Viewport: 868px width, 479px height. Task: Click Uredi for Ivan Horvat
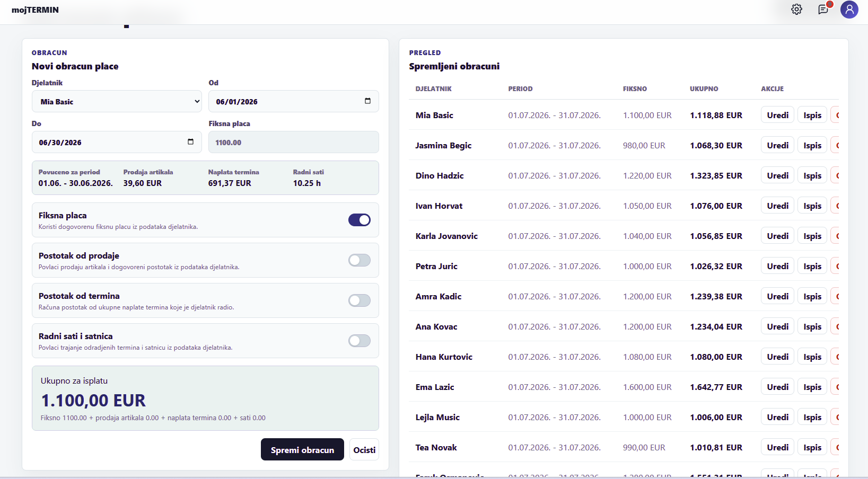click(777, 206)
